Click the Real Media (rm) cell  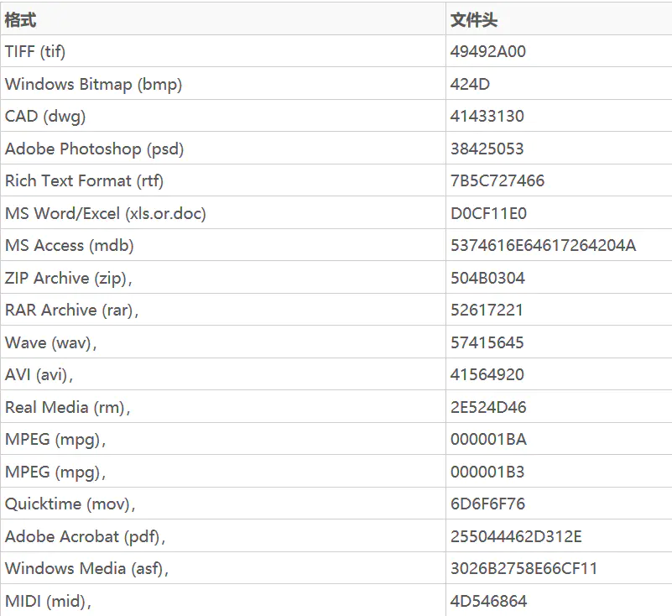click(67, 407)
